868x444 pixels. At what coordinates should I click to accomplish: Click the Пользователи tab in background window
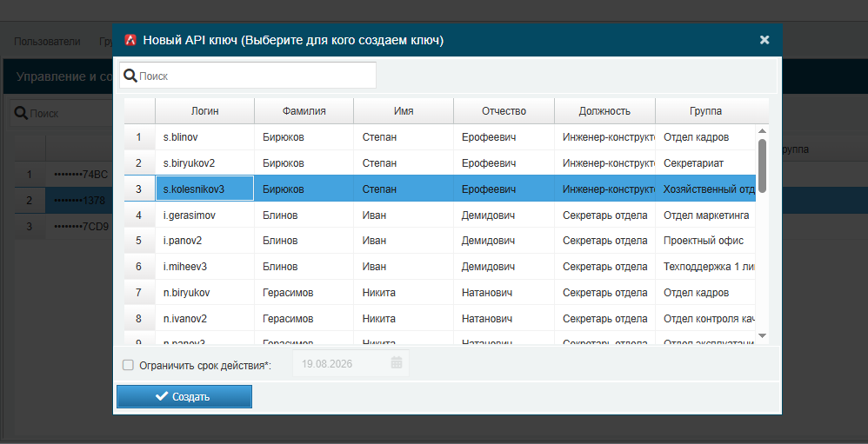tap(47, 42)
